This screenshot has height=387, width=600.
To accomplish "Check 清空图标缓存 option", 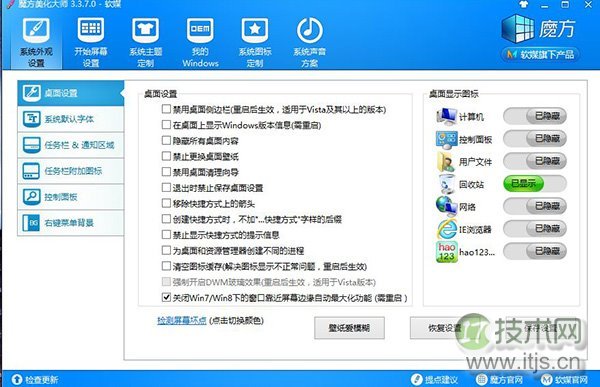I will 166,266.
